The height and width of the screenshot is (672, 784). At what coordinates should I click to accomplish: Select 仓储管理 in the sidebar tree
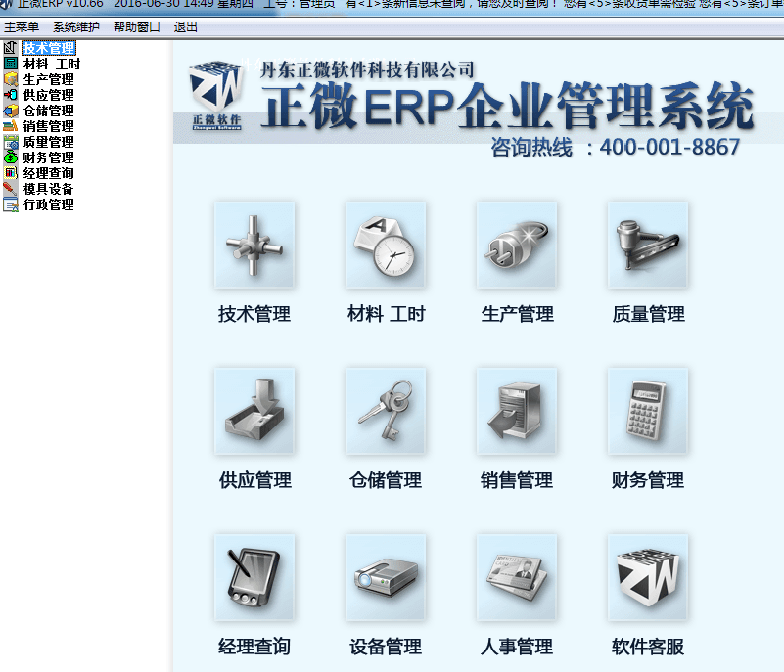point(49,111)
